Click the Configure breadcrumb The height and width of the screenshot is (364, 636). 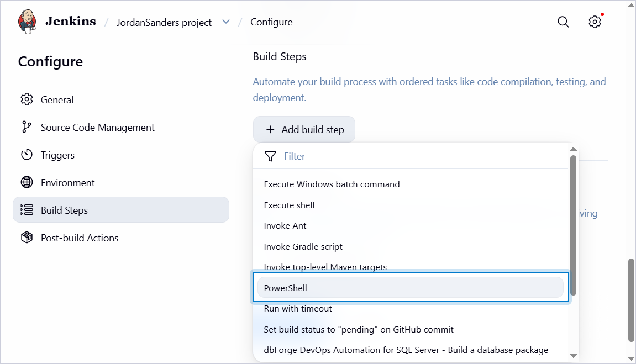tap(271, 22)
